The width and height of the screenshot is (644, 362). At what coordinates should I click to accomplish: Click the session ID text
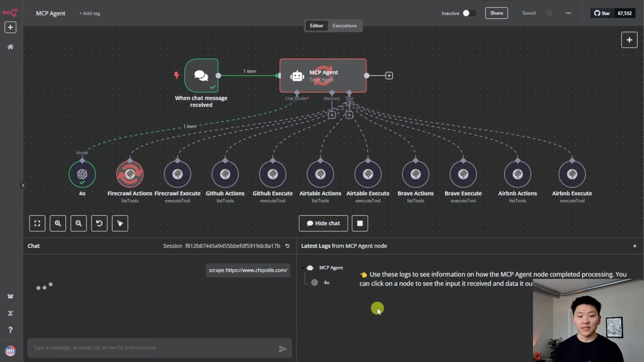232,246
